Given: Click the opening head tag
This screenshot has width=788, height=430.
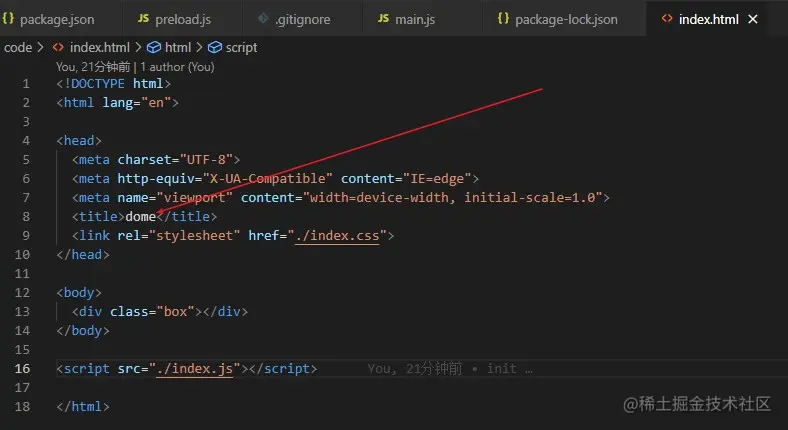Looking at the screenshot, I should (79, 141).
